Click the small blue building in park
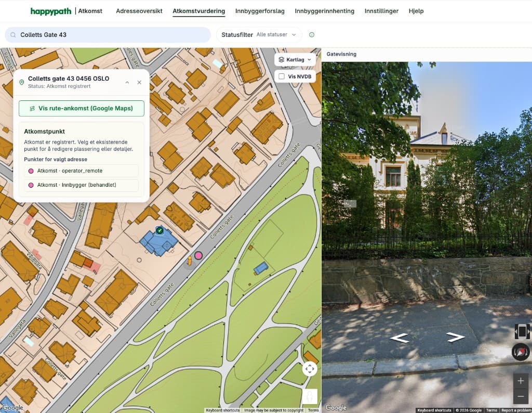 click(x=261, y=268)
